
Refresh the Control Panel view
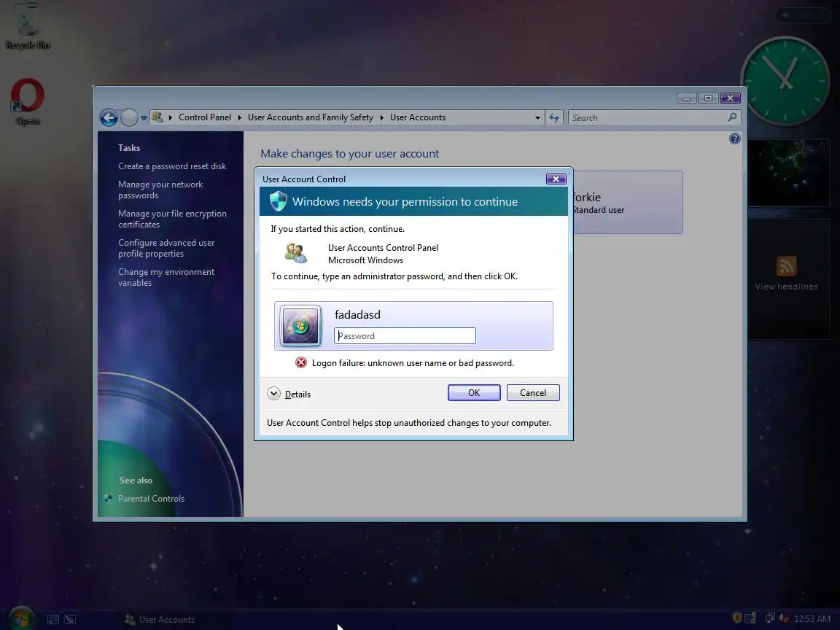[554, 117]
